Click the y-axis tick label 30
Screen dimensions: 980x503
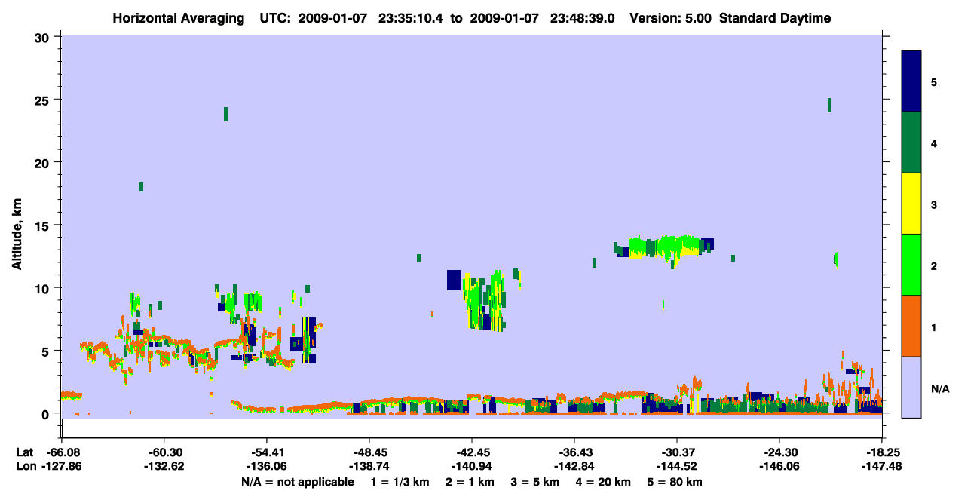point(44,37)
